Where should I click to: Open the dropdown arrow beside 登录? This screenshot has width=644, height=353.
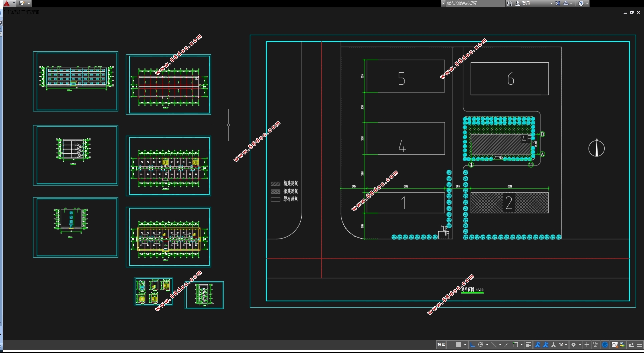tap(551, 3)
